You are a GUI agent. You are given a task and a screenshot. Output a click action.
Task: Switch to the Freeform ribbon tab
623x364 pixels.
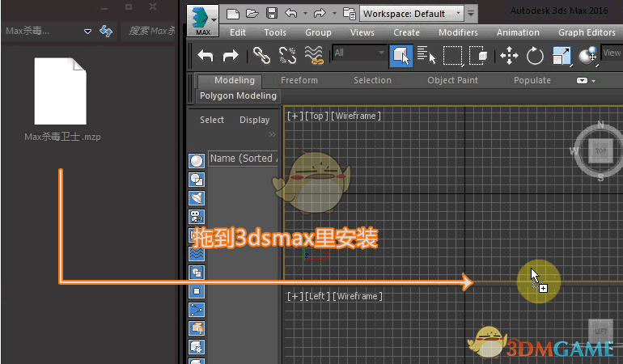[x=299, y=80]
